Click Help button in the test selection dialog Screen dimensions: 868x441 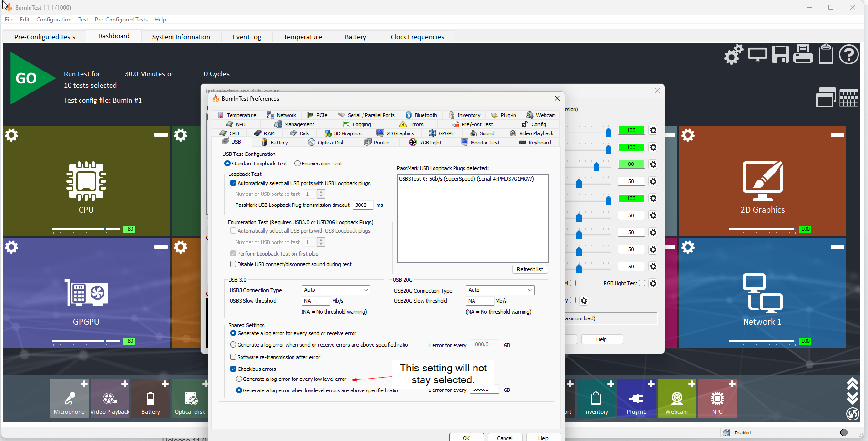602,339
